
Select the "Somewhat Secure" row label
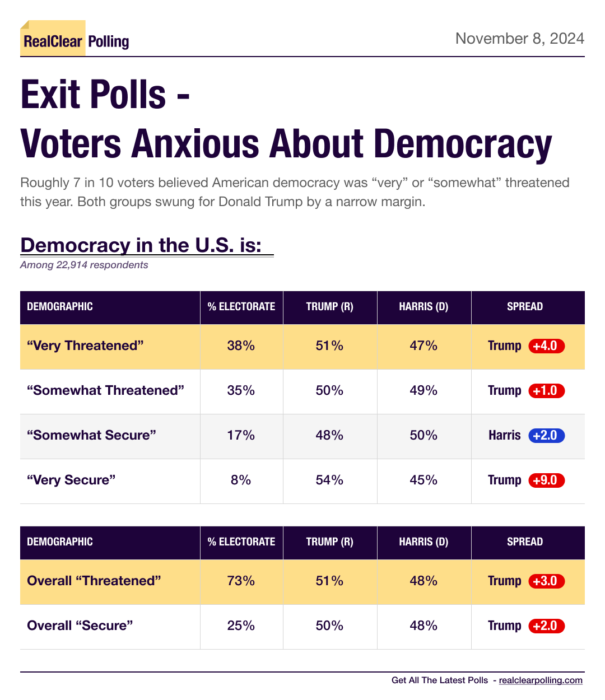tap(91, 435)
